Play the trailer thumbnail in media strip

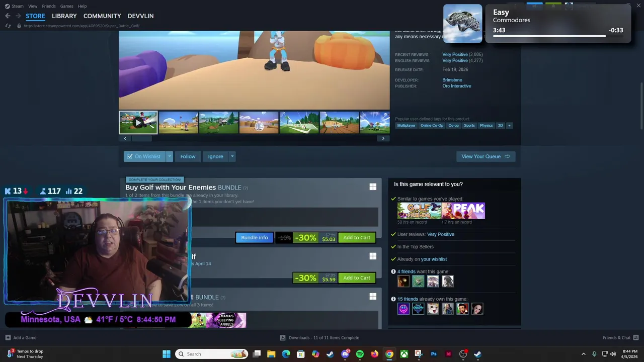(x=138, y=122)
